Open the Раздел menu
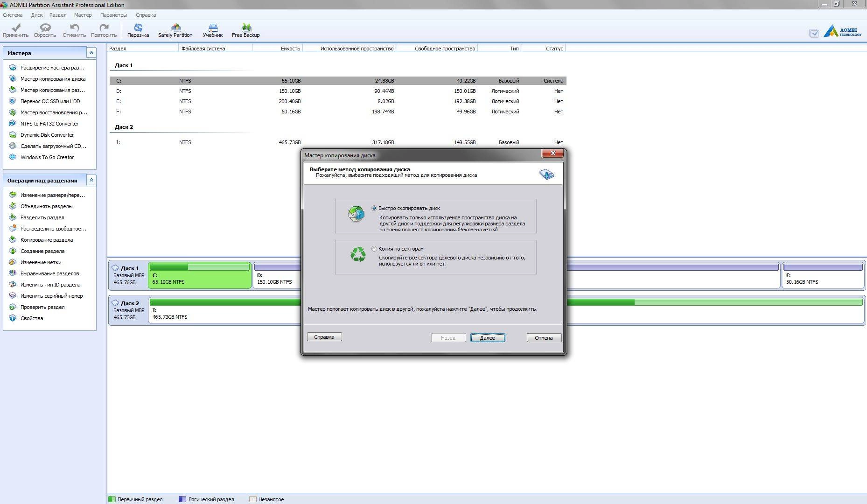The image size is (867, 504). point(58,15)
